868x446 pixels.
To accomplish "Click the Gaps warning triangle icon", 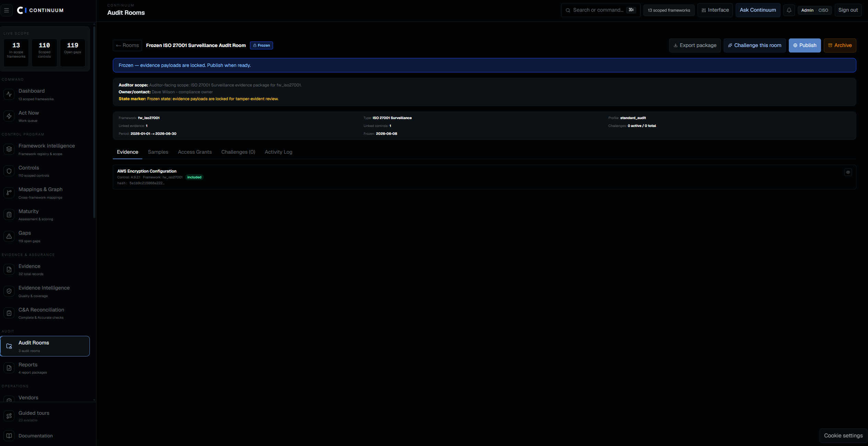I will point(9,236).
